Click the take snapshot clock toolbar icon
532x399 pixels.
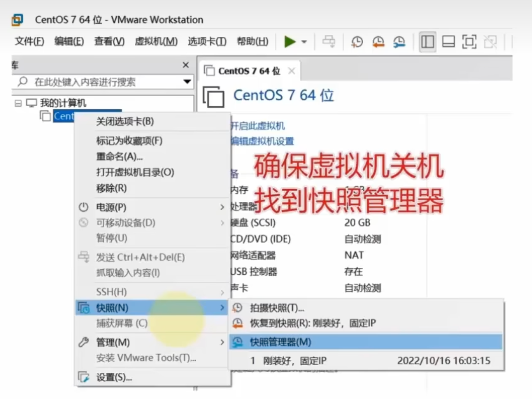tap(357, 42)
